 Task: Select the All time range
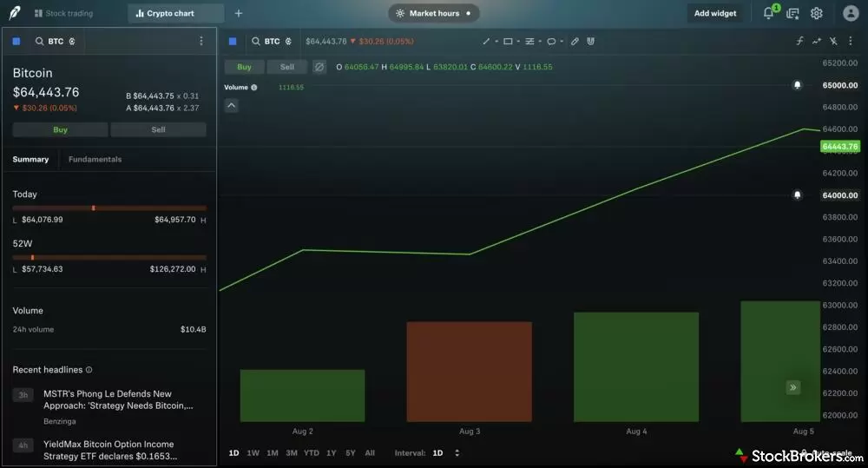(370, 453)
